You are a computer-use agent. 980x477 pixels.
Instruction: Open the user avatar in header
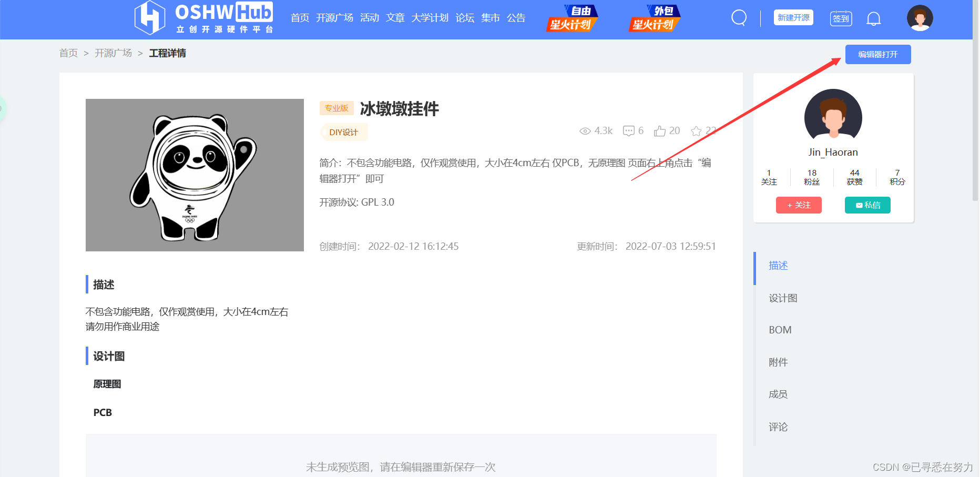920,18
